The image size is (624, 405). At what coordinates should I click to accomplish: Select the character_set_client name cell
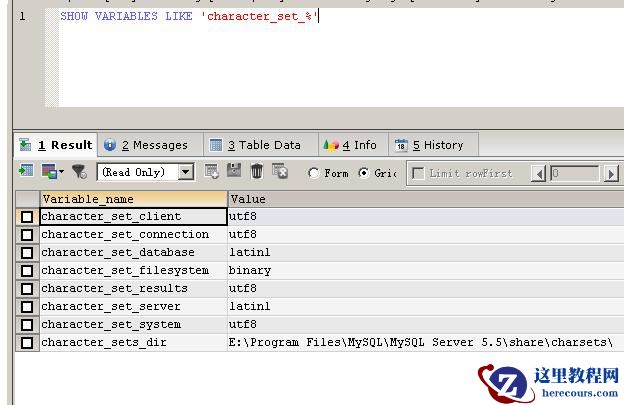click(133, 216)
